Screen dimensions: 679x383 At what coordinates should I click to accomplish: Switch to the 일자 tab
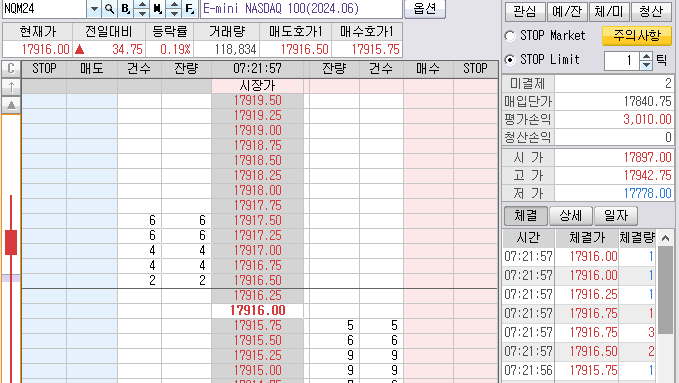tap(616, 215)
